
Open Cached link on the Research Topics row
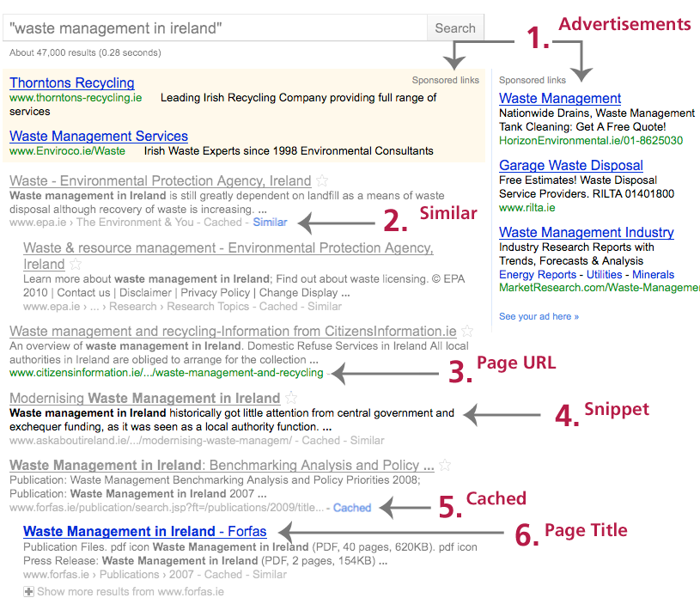point(278,307)
